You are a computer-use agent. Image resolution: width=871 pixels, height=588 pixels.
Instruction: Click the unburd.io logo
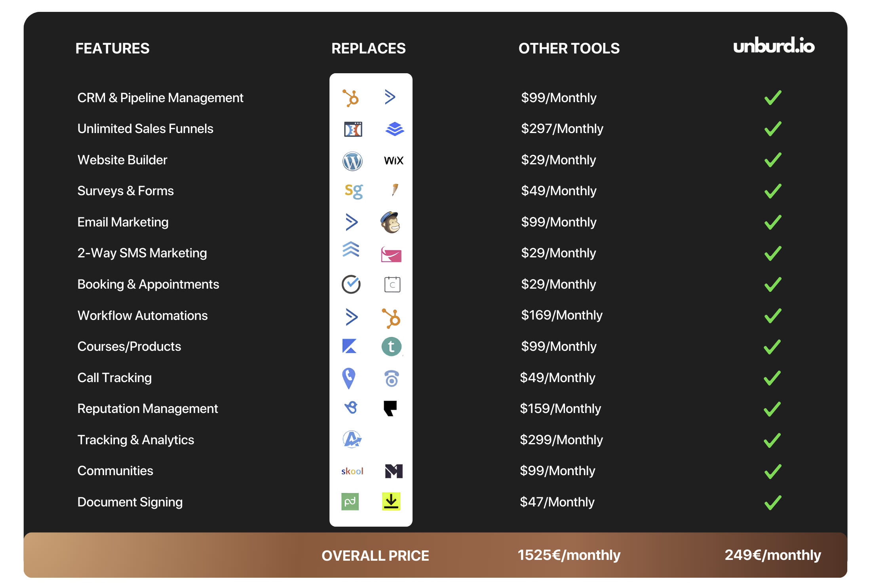774,46
